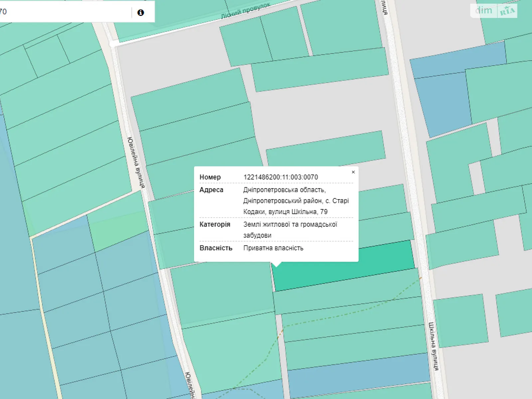Click the Номер row label
Viewport: 532px width, 399px height.
[210, 177]
